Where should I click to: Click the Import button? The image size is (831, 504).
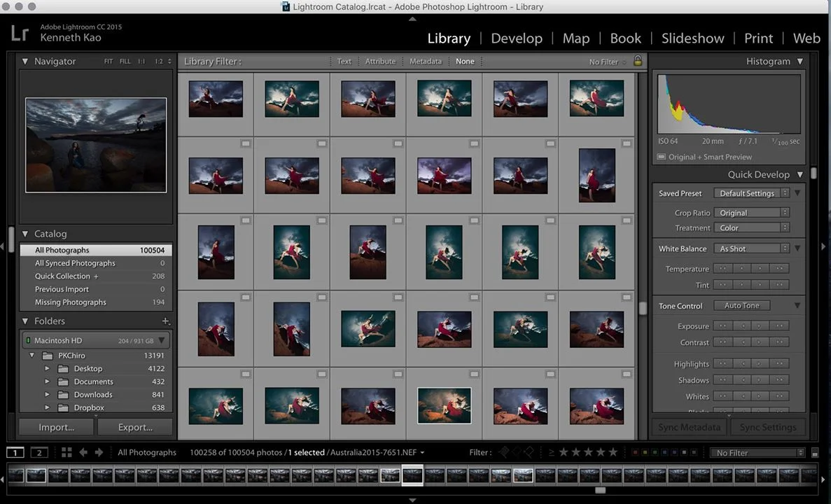(x=56, y=427)
